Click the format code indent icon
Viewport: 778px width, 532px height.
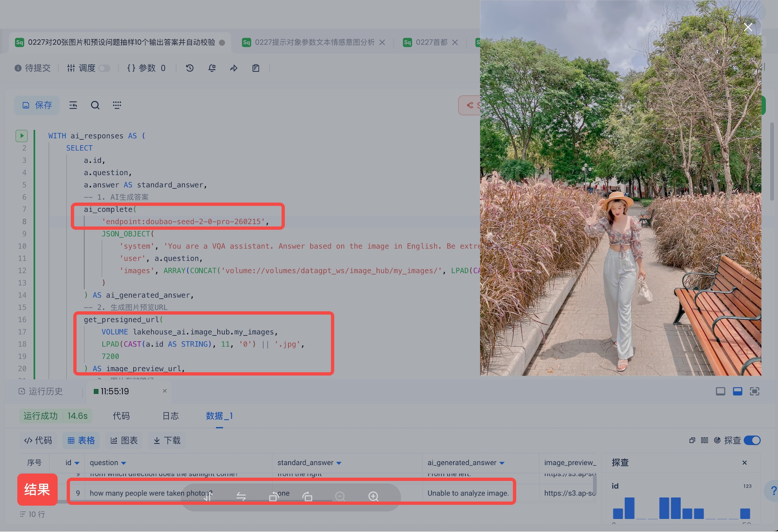73,105
